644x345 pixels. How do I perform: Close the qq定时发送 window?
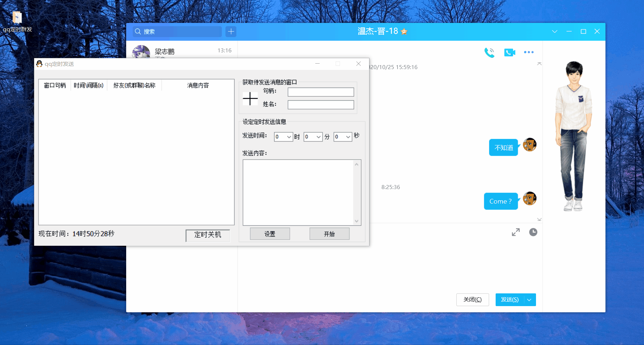pos(359,64)
